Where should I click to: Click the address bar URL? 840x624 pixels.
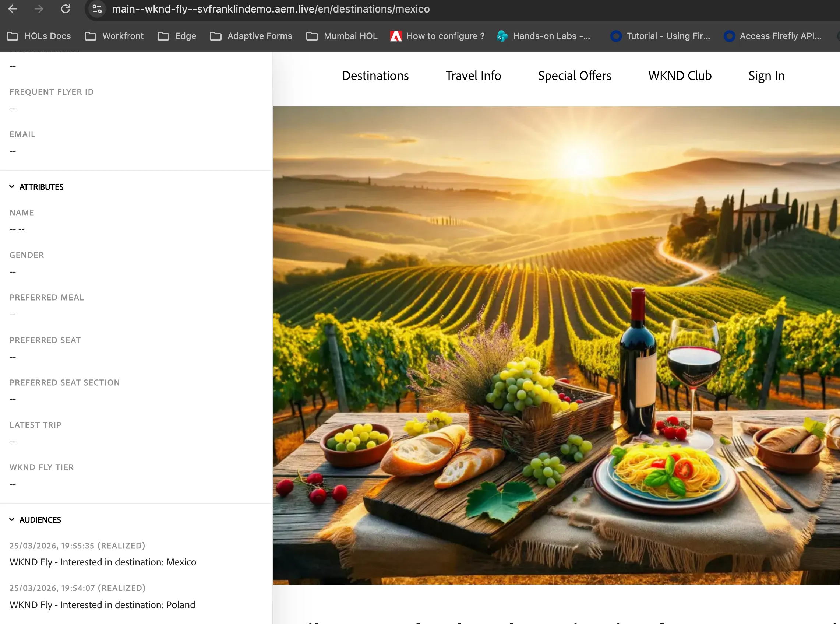(x=271, y=9)
